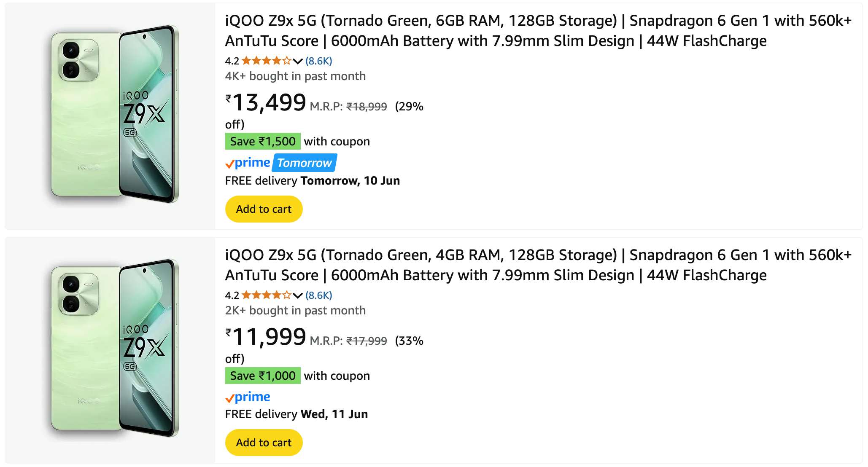Open the iQOO Z9x 4GB RAM product title
This screenshot has width=868, height=467.
click(x=538, y=265)
